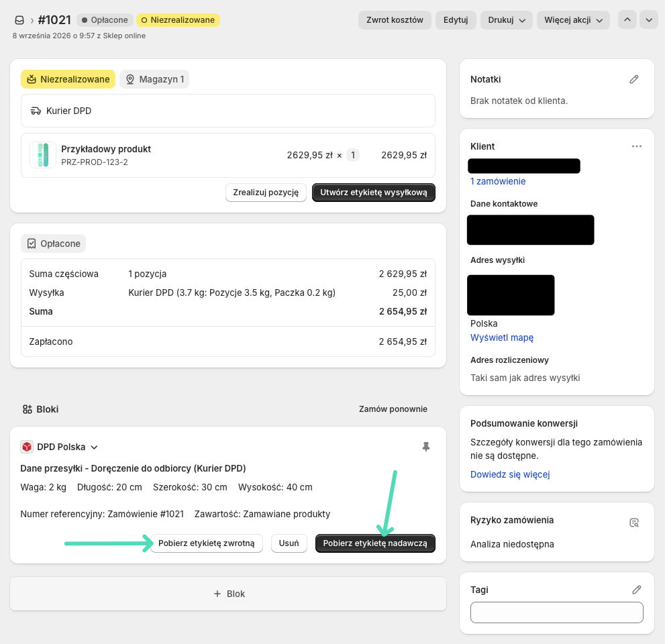Pin the DPD Polska block
The image size is (665, 644).
(426, 447)
